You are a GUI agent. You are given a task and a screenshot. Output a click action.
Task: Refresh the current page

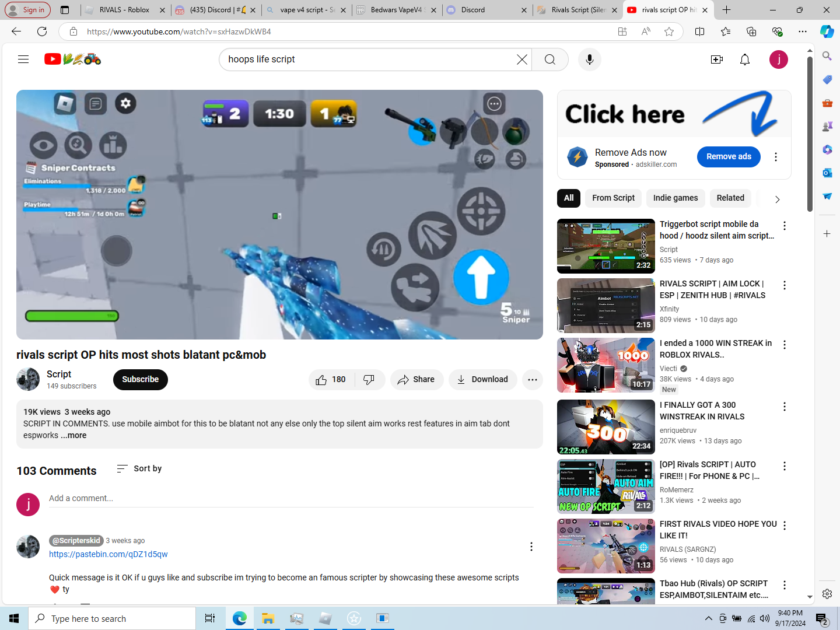tap(42, 32)
